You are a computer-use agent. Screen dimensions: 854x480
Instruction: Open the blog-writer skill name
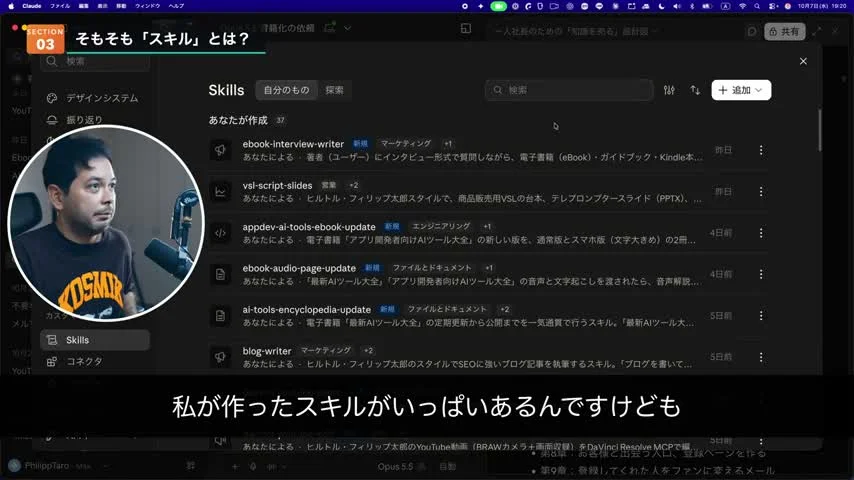click(267, 351)
